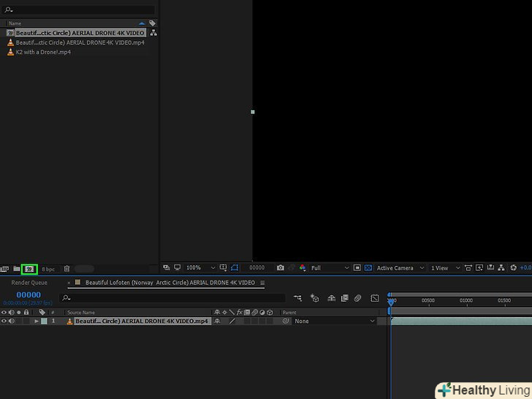Open the Active Camera view dropdown
Viewport: 532px width, 399px height.
click(399, 268)
